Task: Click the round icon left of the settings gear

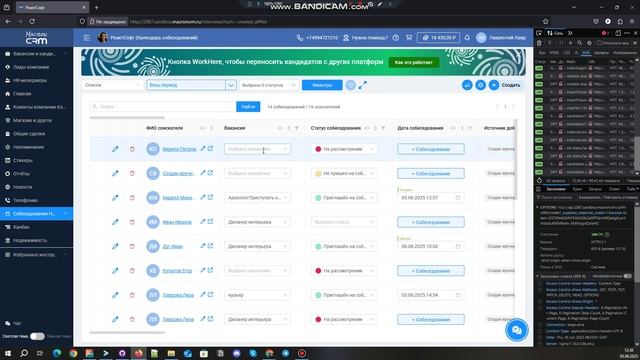Action: point(467,85)
